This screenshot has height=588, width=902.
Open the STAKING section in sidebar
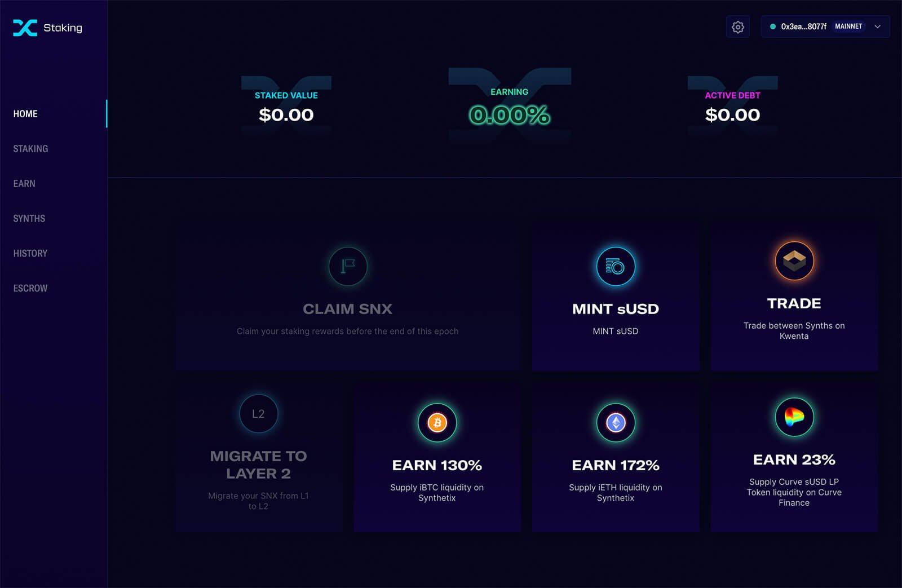tap(30, 148)
